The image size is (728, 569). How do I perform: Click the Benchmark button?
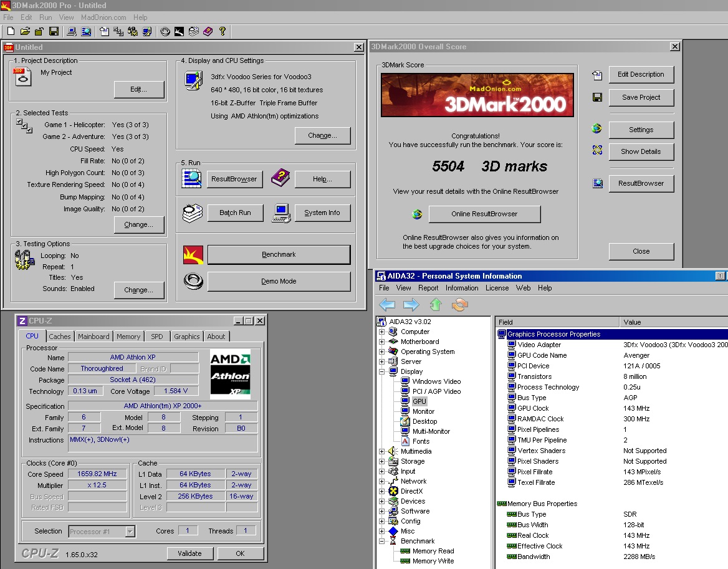coord(279,255)
